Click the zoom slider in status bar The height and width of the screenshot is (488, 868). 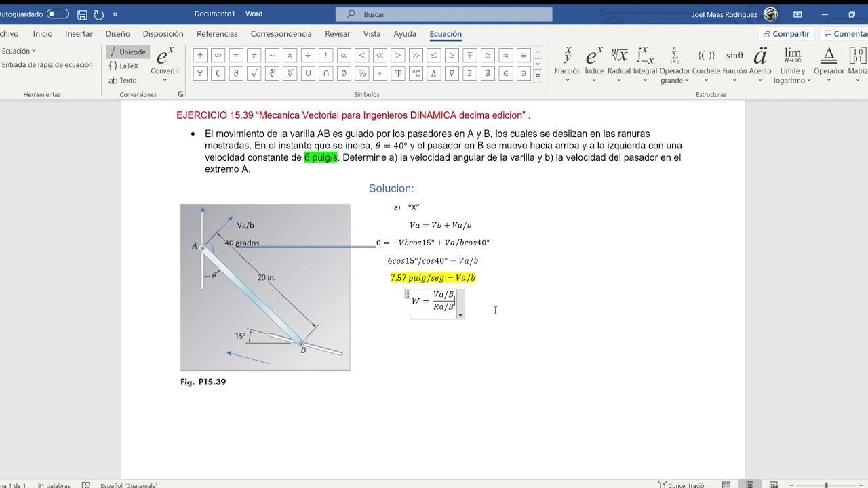(826, 485)
